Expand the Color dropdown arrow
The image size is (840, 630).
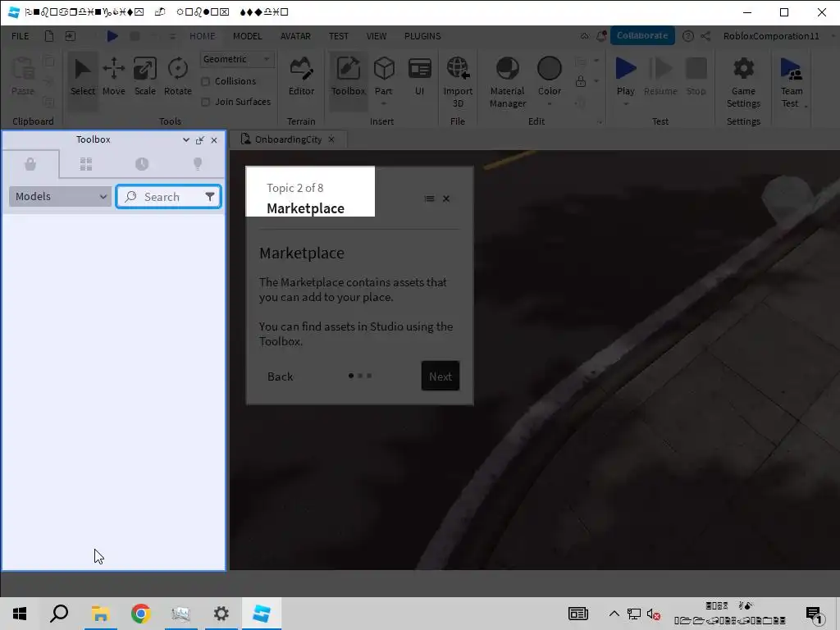549,104
